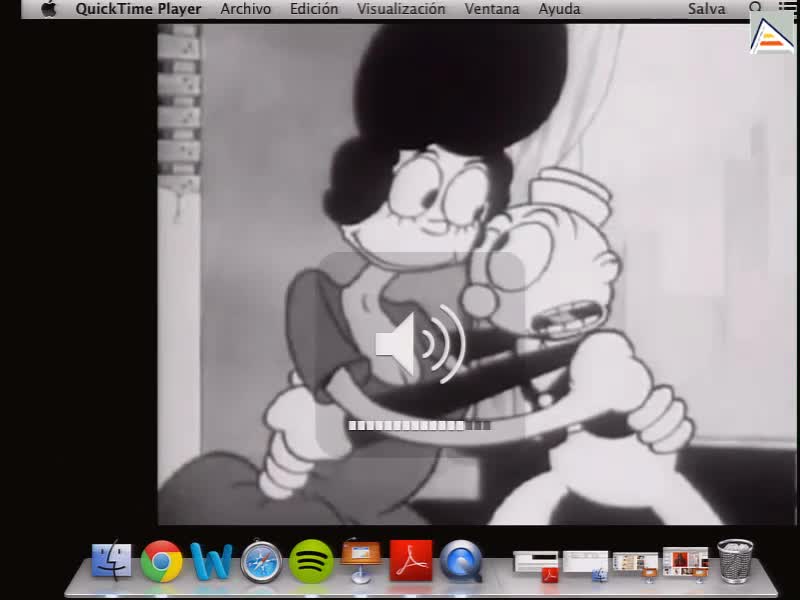This screenshot has height=600, width=800.
Task: Restore the first minimized Keynote window
Action: click(635, 565)
